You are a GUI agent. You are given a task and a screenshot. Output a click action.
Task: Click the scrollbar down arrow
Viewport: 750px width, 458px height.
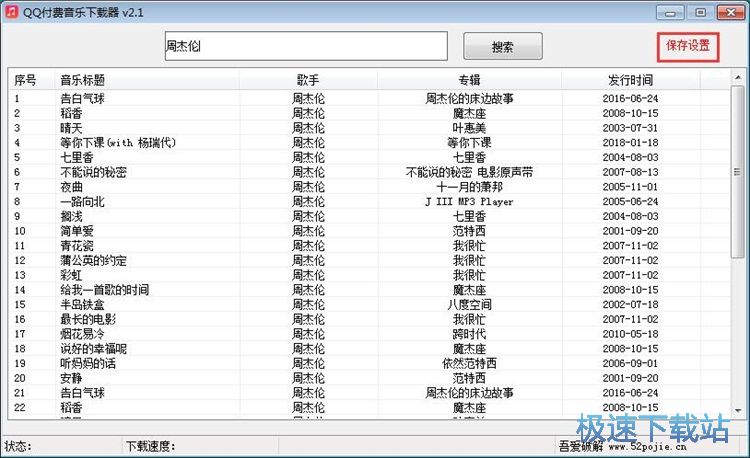click(x=737, y=411)
